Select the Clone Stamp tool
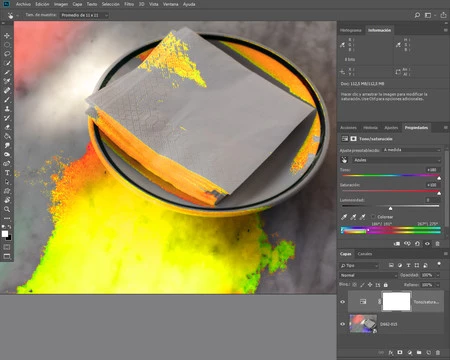 (x=7, y=109)
